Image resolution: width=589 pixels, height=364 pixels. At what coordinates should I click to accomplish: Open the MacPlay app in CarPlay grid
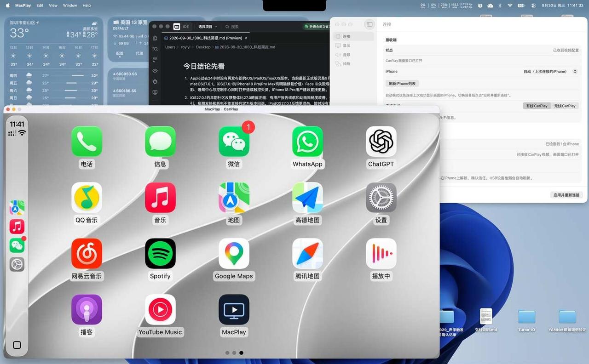[234, 310]
